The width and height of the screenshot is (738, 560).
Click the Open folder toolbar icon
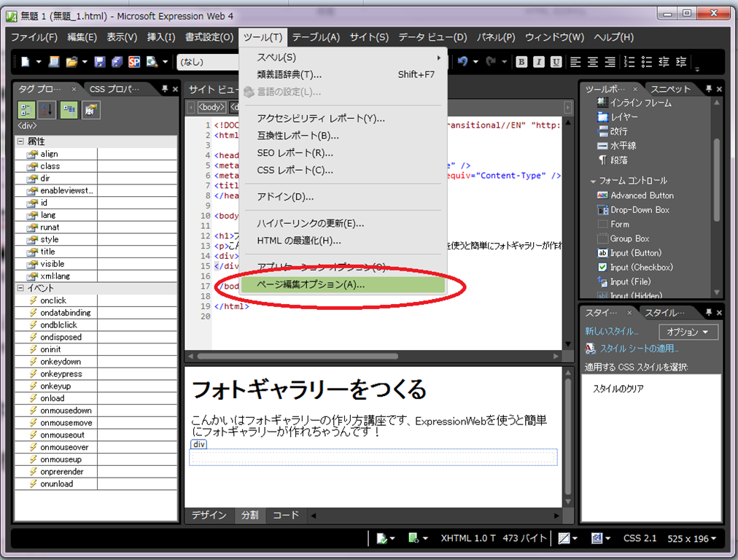click(x=71, y=62)
